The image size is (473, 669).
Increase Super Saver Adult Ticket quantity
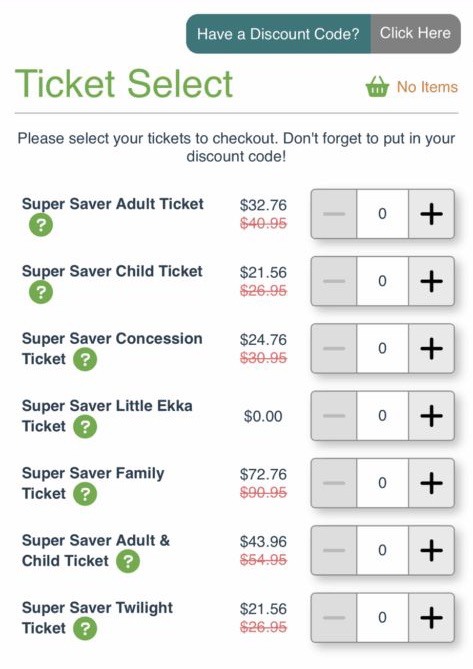pyautogui.click(x=431, y=214)
